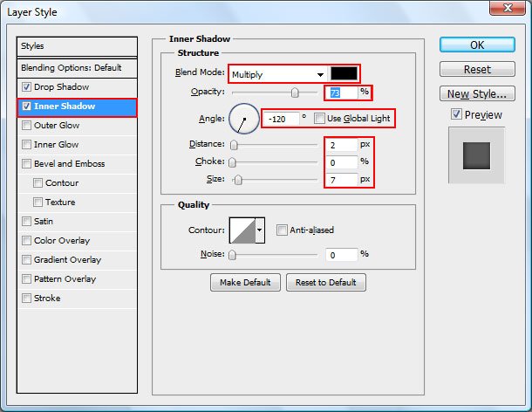Click the Opacity slider handle
This screenshot has width=532, height=412.
point(295,93)
